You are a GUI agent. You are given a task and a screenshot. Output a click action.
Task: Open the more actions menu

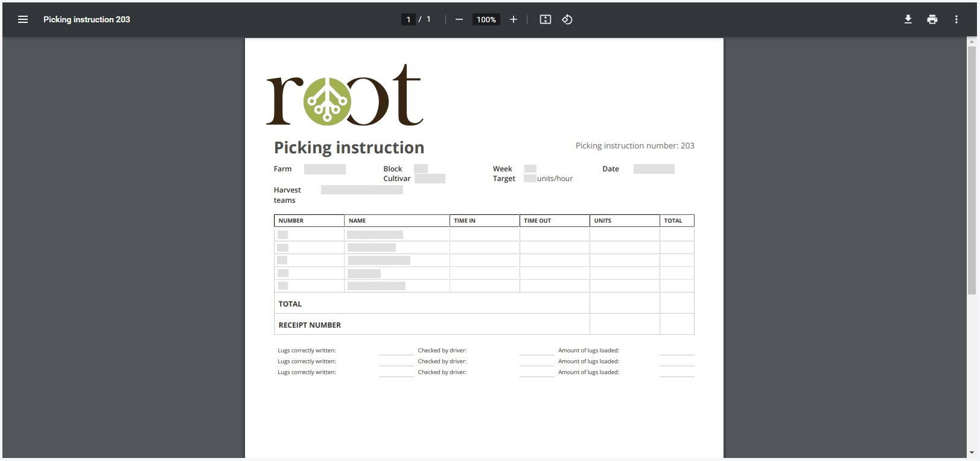point(956,19)
